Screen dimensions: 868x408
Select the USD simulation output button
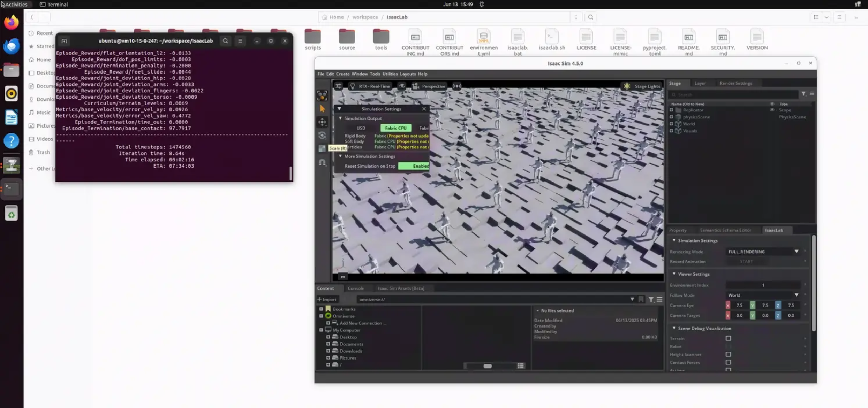tap(361, 128)
